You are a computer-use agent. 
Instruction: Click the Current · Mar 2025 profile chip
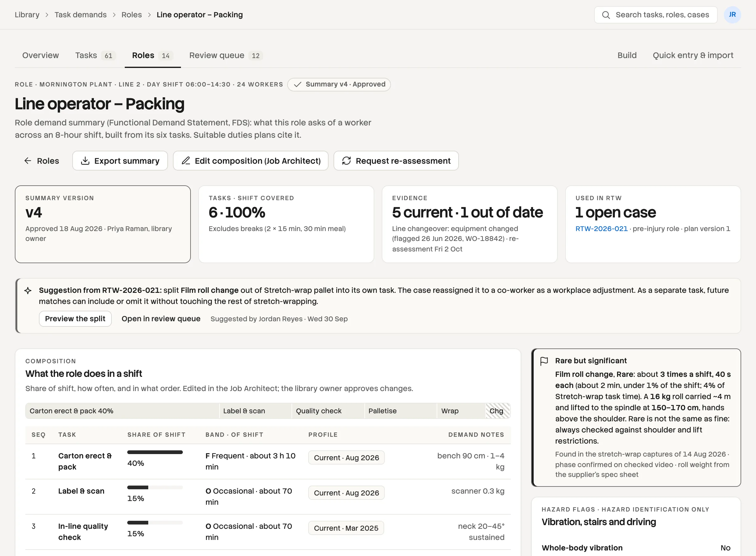[346, 528]
